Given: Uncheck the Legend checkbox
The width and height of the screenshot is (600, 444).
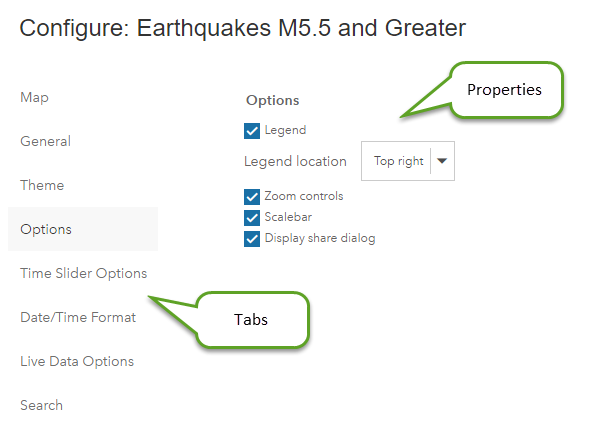Looking at the screenshot, I should pos(252,130).
